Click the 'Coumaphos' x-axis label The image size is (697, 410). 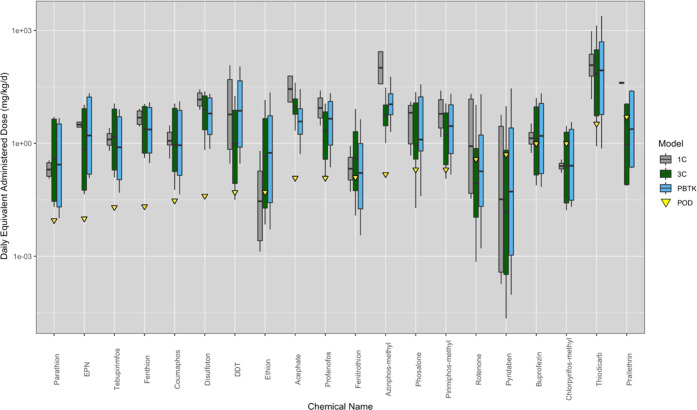click(177, 370)
